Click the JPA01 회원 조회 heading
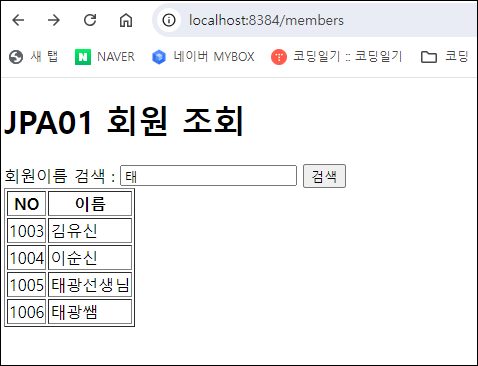This screenshot has height=366, width=478. (124, 121)
